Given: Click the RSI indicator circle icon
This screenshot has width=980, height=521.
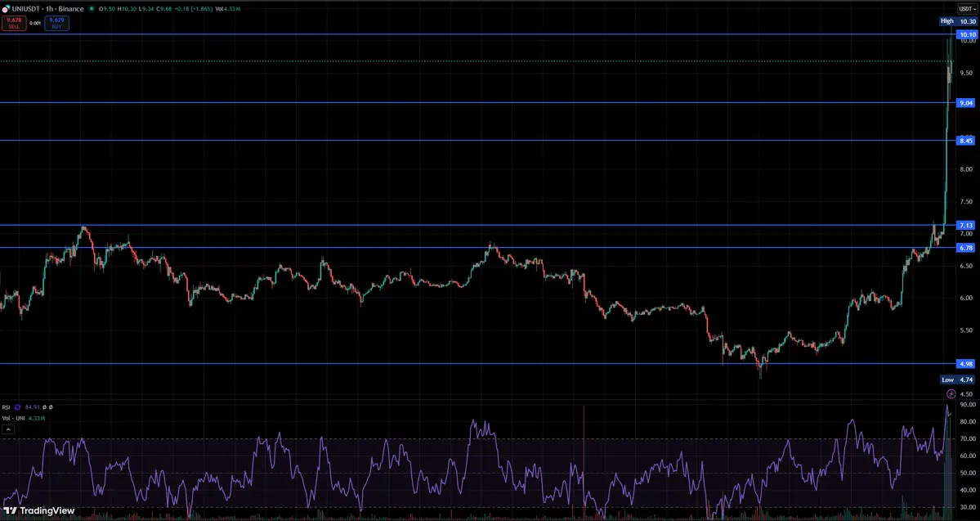Looking at the screenshot, I should tap(17, 407).
